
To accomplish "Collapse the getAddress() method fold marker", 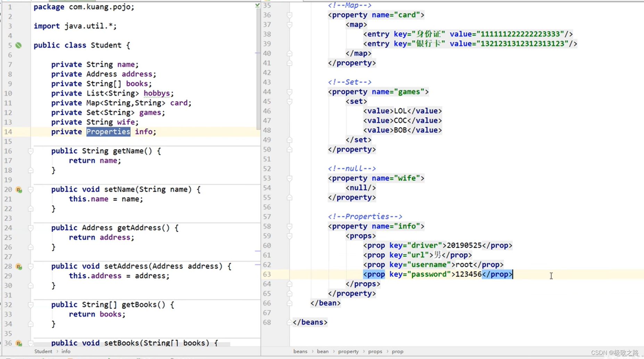I will point(31,228).
